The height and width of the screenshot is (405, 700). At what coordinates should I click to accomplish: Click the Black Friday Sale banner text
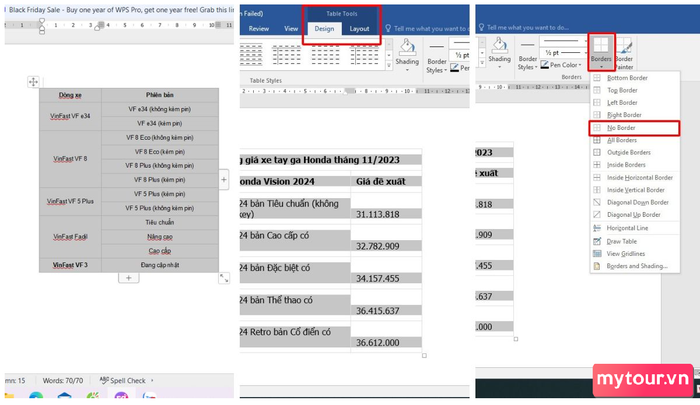click(x=121, y=9)
